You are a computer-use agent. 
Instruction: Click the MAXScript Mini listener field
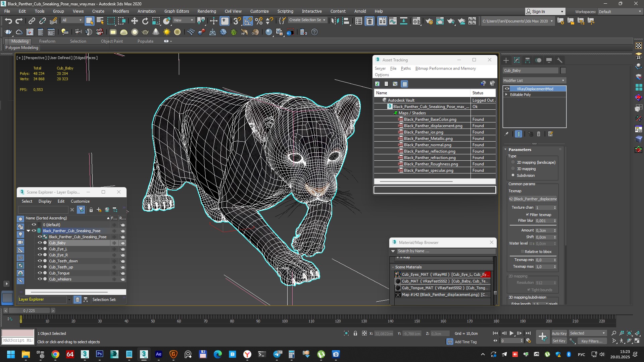[x=18, y=341]
